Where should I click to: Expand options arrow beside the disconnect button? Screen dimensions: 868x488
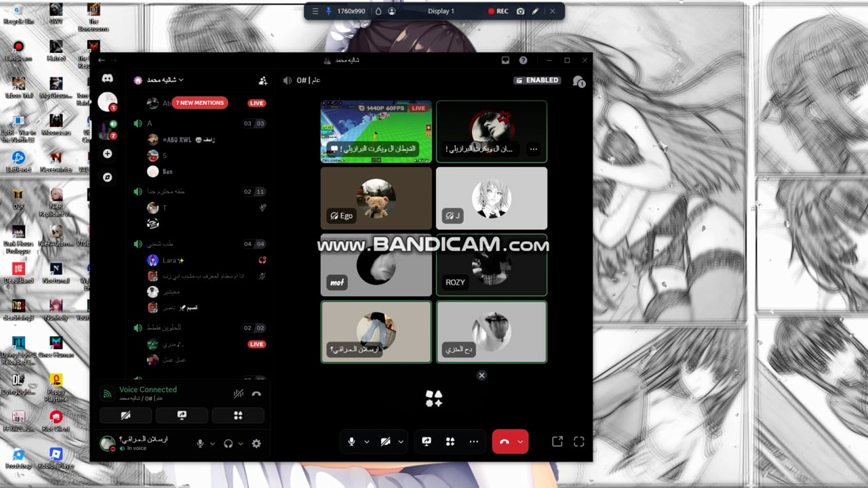pyautogui.click(x=521, y=441)
